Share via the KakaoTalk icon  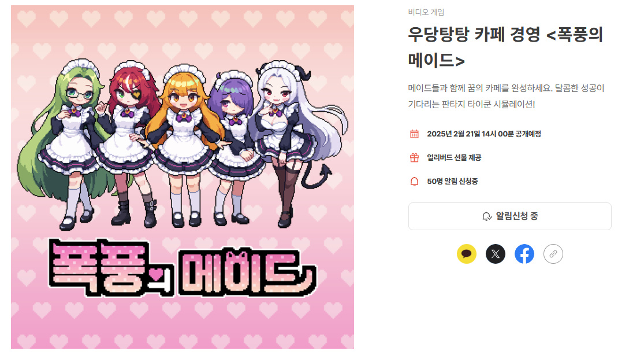pyautogui.click(x=467, y=254)
